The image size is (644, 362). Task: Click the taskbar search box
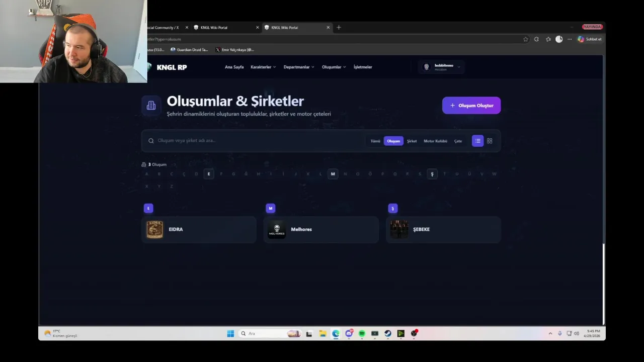click(270, 333)
